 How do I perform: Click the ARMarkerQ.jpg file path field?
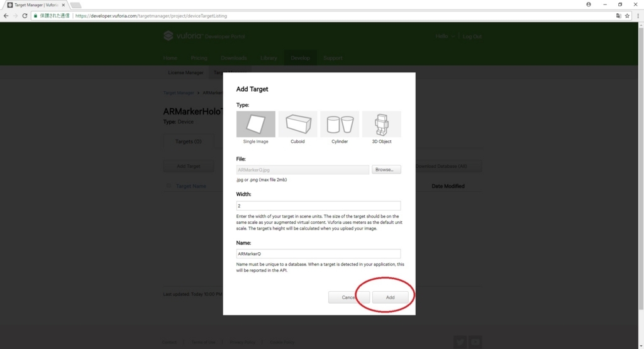(303, 170)
